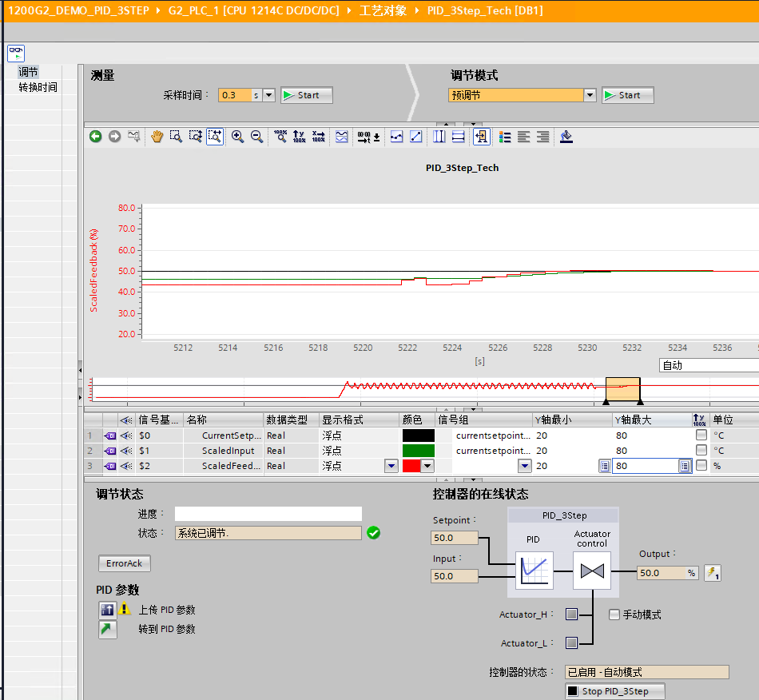Toggle the unit checkbox for the ScaledFeedback row
Image resolution: width=759 pixels, height=700 pixels.
click(x=700, y=466)
